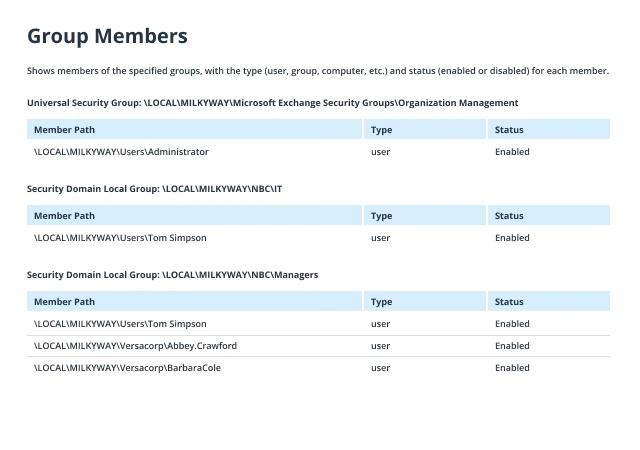Click the Organization Management group heading
The image size is (640, 450).
click(273, 103)
